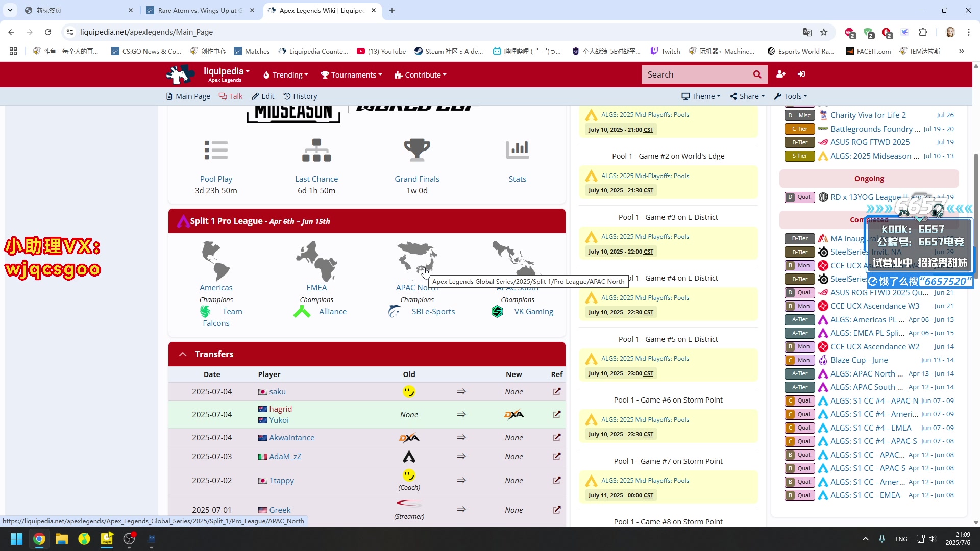Click Chrome icon in taskbar
The image size is (980, 551).
[39, 539]
